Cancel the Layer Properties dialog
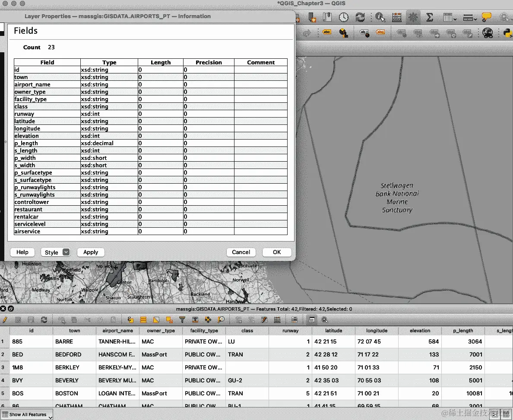Screen dimensions: 513x420 (241, 252)
